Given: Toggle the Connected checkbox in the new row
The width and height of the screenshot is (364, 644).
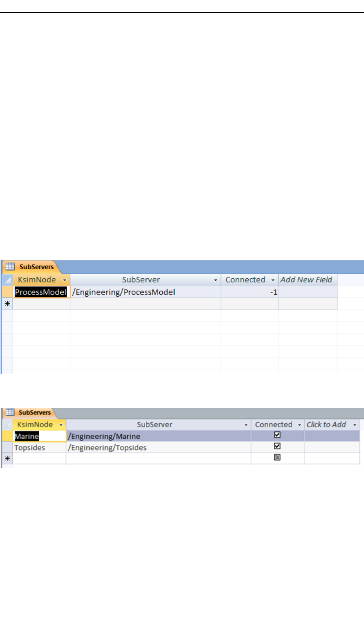Looking at the screenshot, I should [x=277, y=457].
